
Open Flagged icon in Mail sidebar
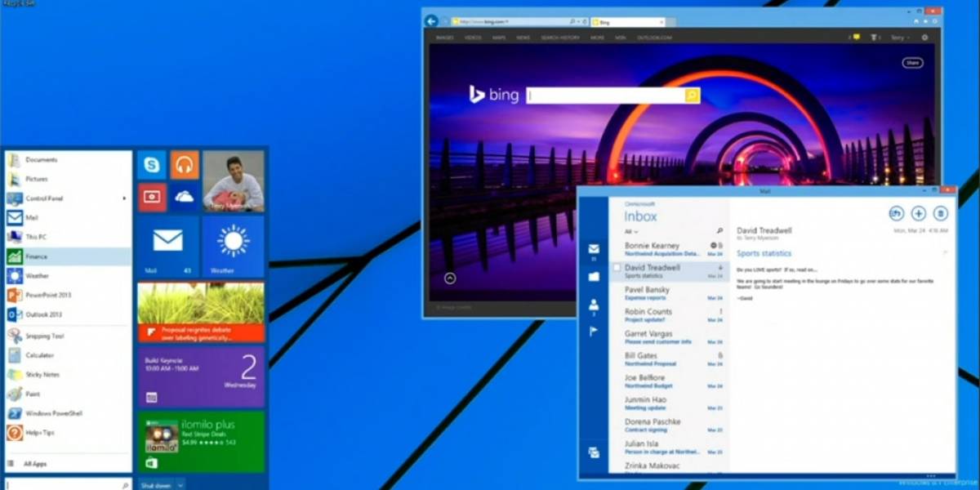coord(594,331)
